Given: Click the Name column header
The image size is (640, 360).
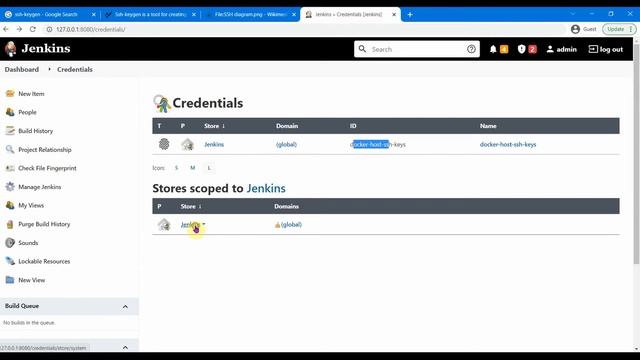Looking at the screenshot, I should tap(488, 126).
